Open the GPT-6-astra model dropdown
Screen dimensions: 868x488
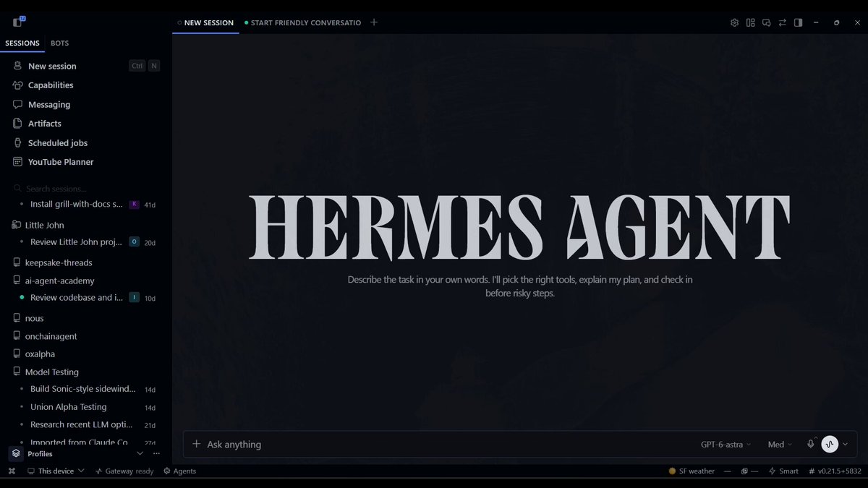(726, 445)
